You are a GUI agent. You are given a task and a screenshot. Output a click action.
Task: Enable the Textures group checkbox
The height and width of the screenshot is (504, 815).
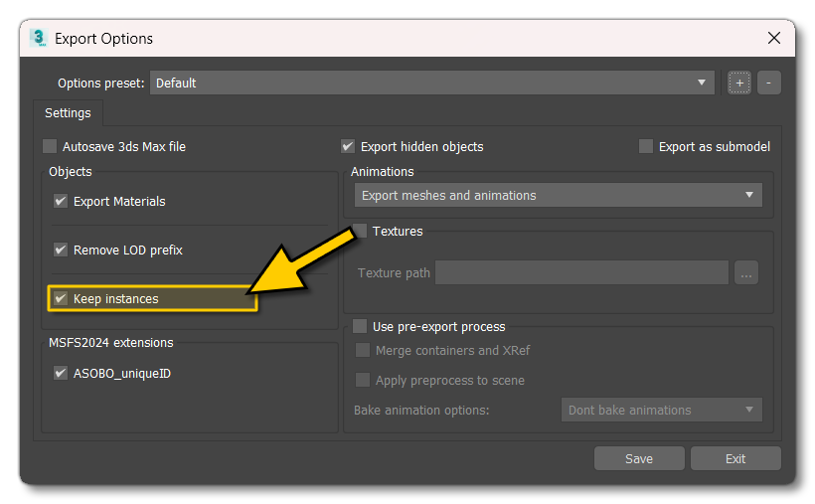coord(360,231)
